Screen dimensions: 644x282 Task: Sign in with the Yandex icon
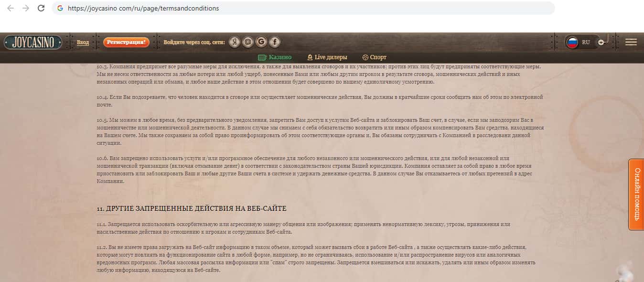234,42
